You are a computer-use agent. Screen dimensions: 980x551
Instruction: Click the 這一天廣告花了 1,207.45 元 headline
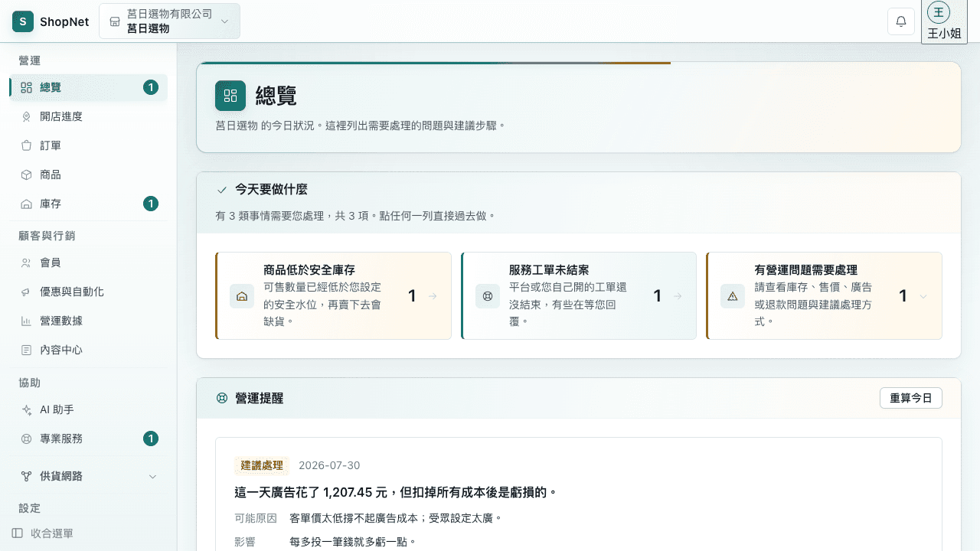[x=396, y=492]
